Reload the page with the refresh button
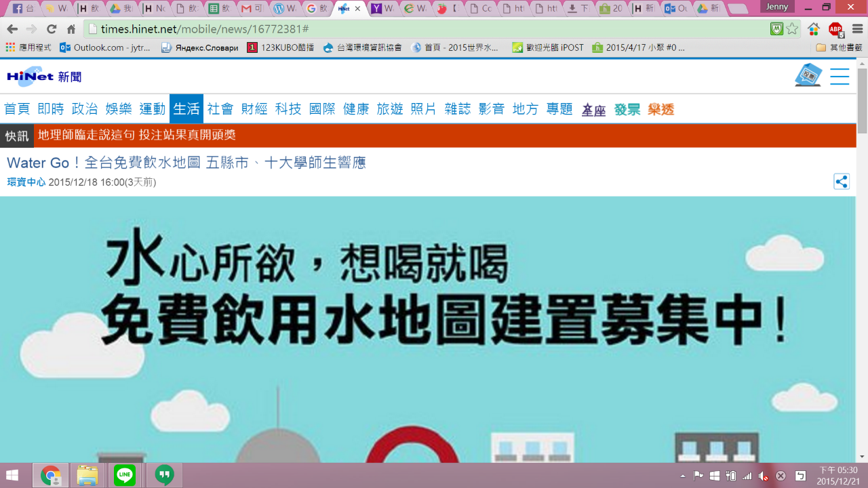Viewport: 868px width, 488px height. tap(52, 29)
